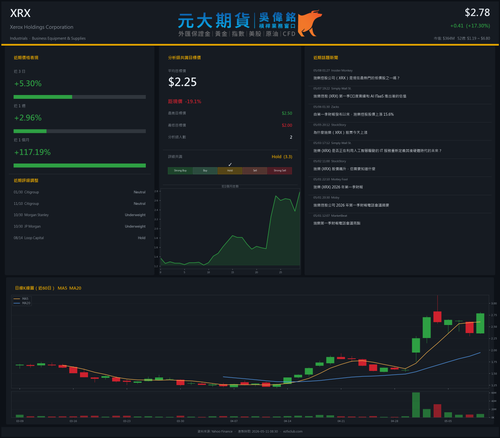Click the tall red volume bar
The image size is (500, 438).
pyautogui.click(x=437, y=411)
